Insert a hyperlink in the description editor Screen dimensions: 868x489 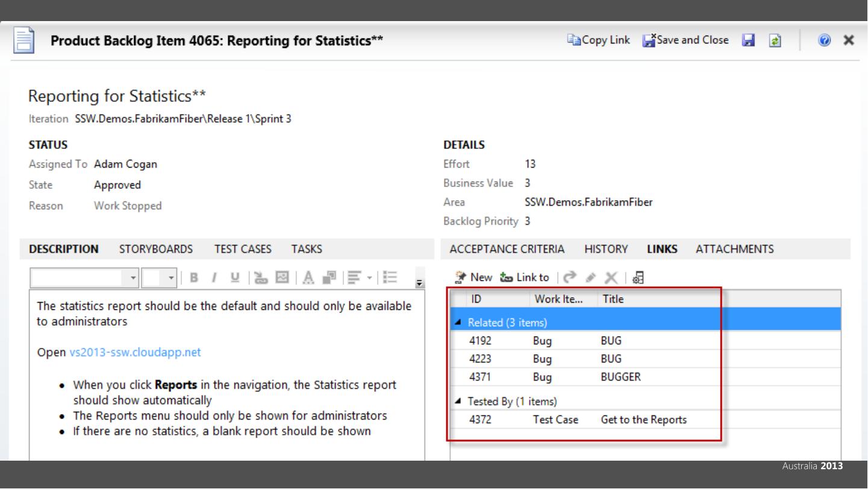coord(261,277)
